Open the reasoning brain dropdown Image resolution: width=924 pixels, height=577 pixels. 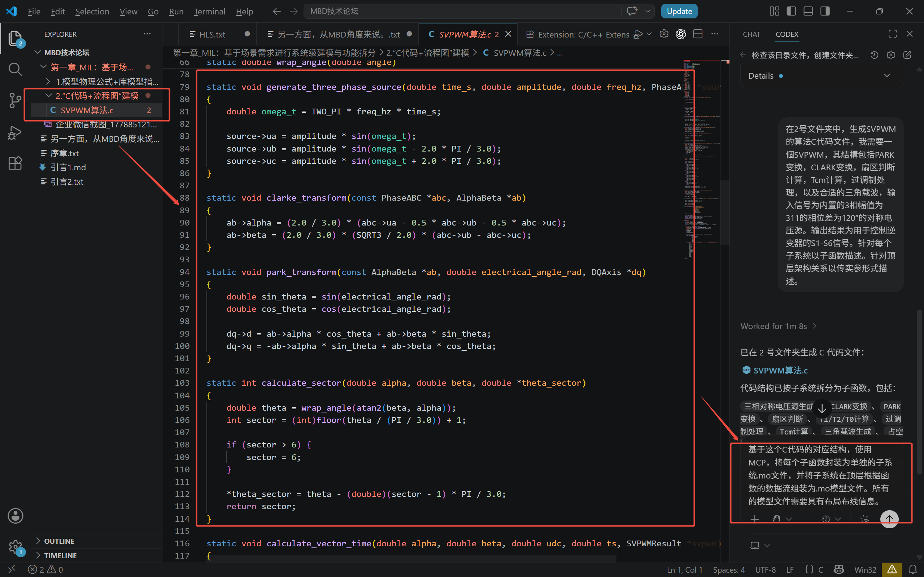pyautogui.click(x=831, y=519)
